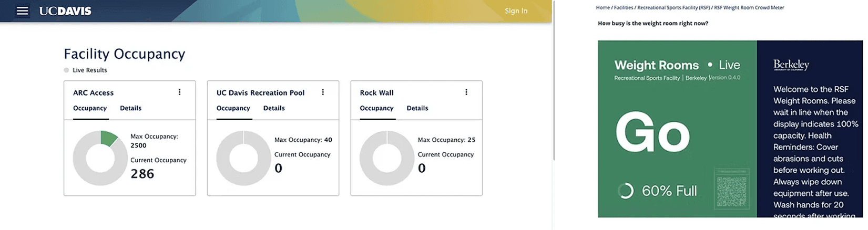Click the UC Davis logo

[65, 11]
